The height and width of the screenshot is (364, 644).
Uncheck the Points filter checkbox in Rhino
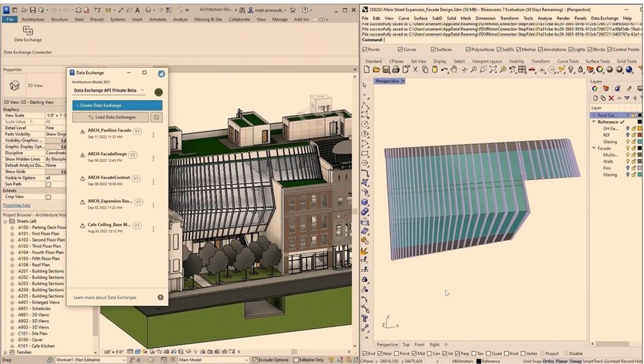tap(365, 49)
